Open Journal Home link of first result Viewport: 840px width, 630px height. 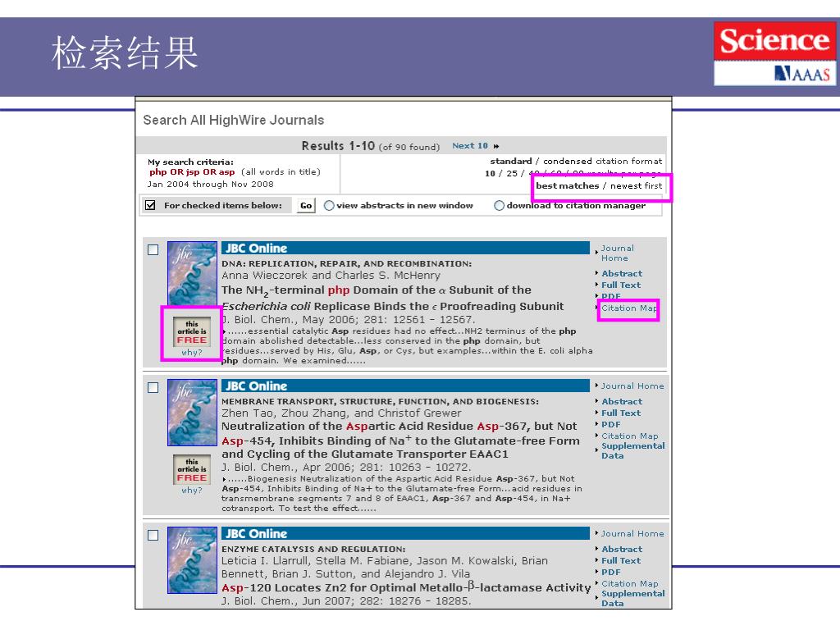[617, 253]
